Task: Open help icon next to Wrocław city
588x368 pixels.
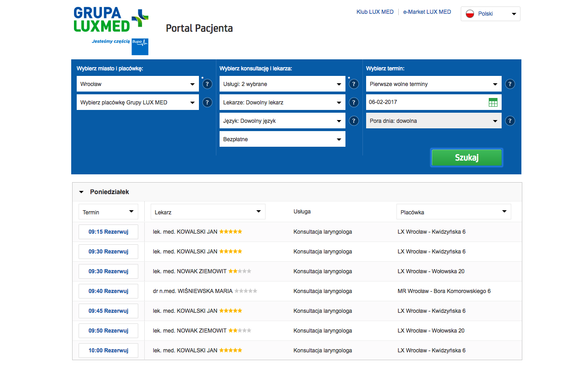Action: click(207, 84)
